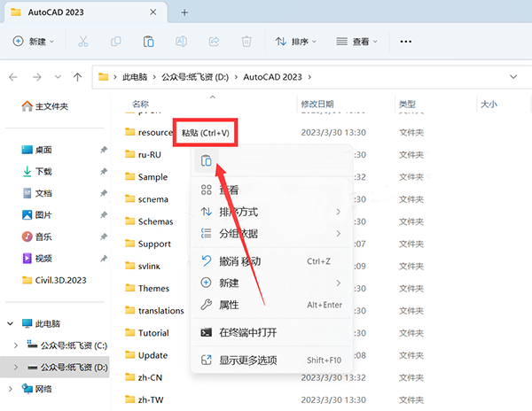The image size is (532, 411).
Task: Select 属性 properties in context menu
Action: (x=271, y=305)
